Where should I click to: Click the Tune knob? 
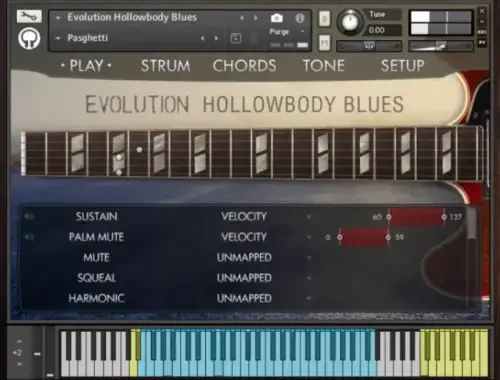(x=350, y=22)
